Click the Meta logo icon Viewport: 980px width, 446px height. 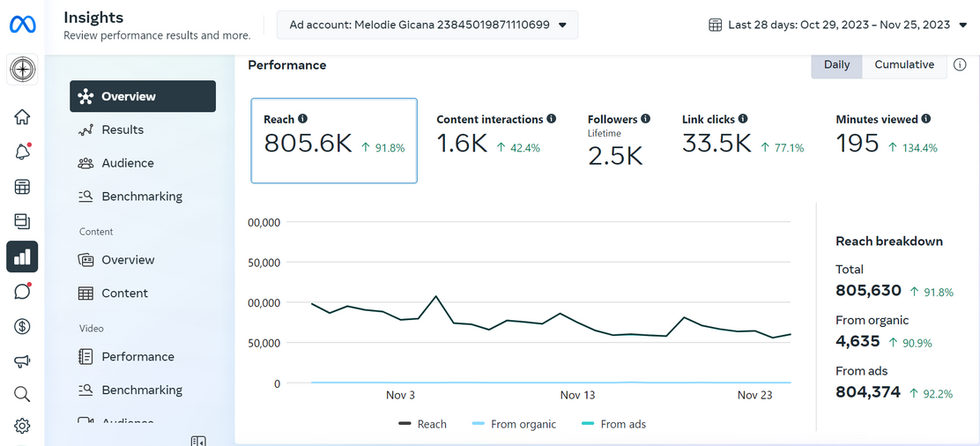[22, 25]
